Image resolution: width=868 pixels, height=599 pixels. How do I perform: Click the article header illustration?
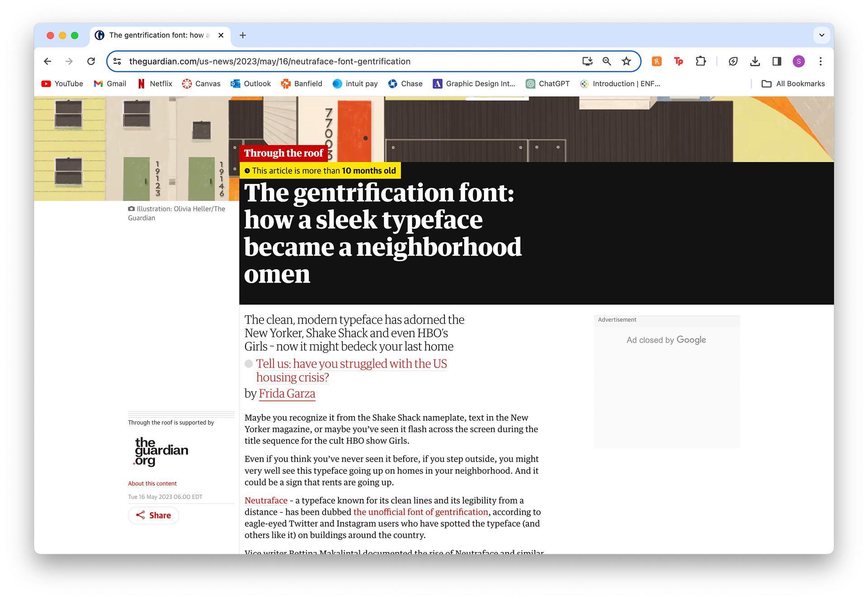(x=434, y=129)
